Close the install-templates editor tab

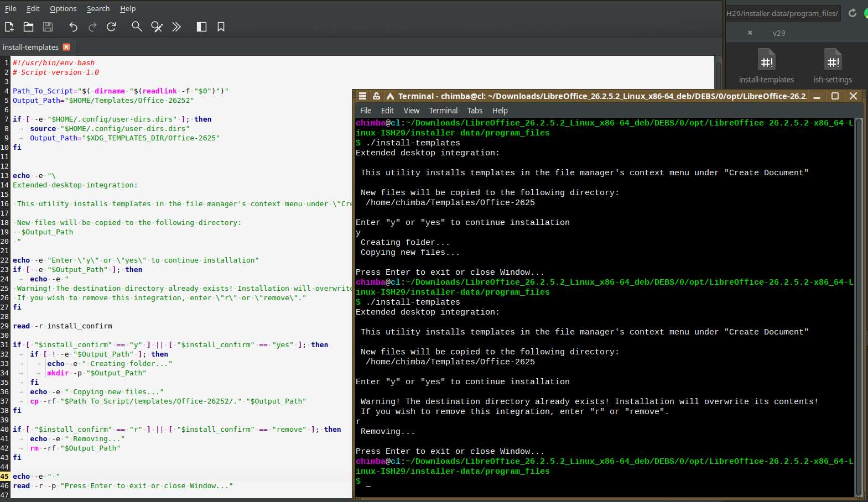66,47
